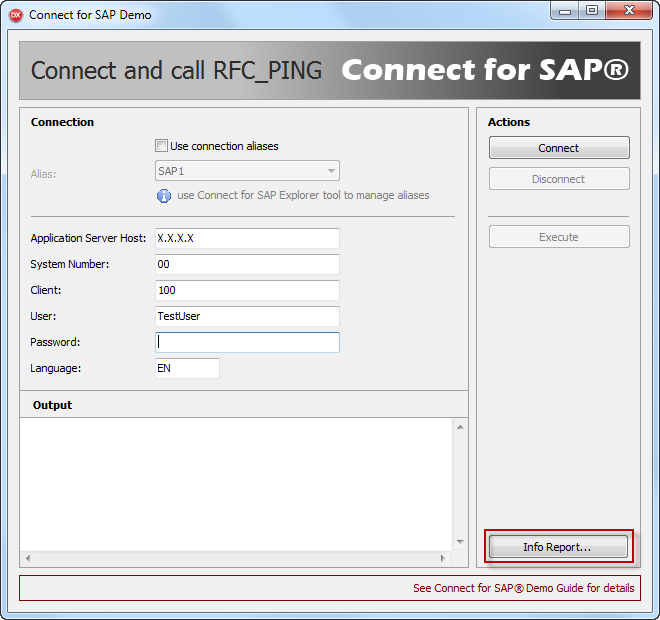Click the Output text area
Viewport: 660px width, 620px height.
(236, 484)
